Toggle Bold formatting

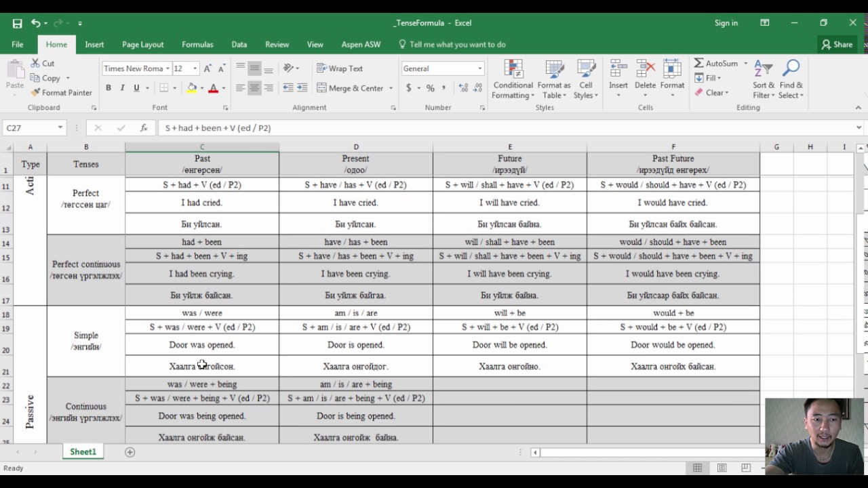point(108,88)
